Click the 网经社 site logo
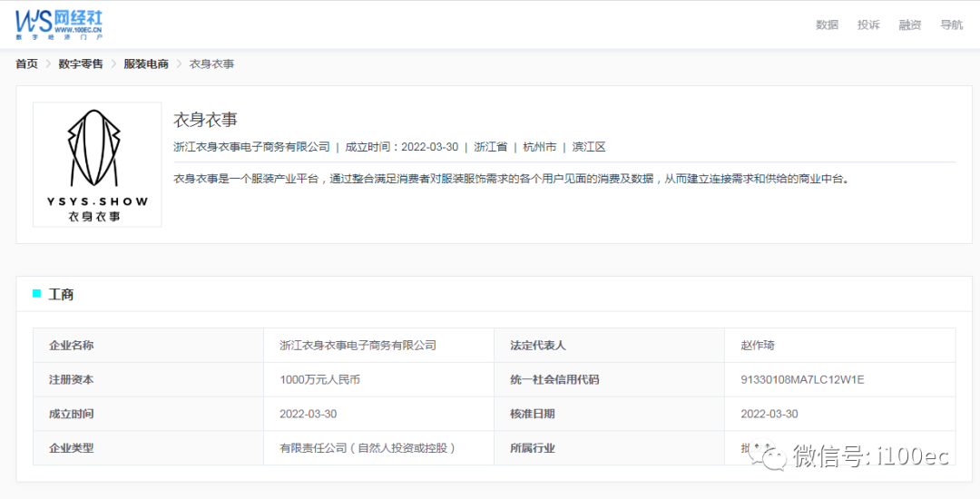This screenshot has width=980, height=499. pos(59,25)
